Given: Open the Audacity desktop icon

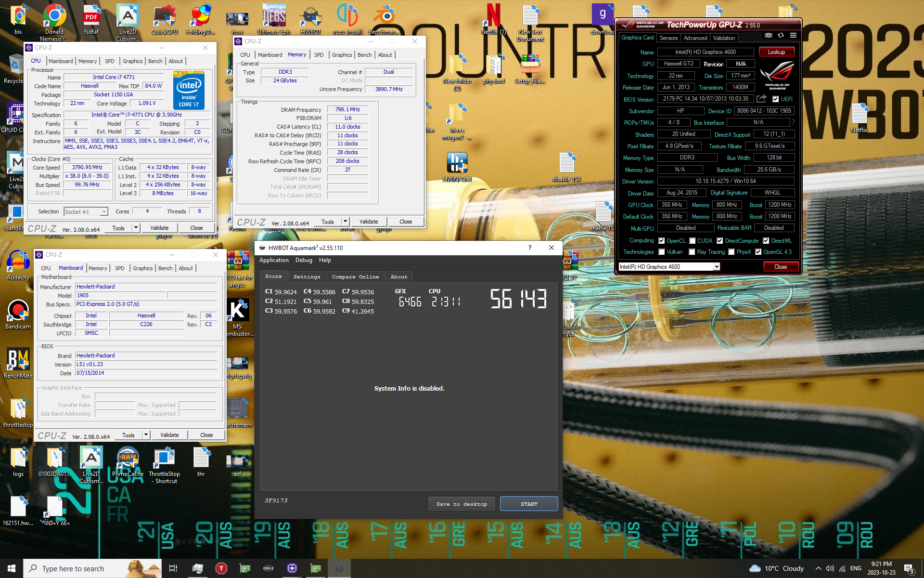Looking at the screenshot, I should pyautogui.click(x=18, y=265).
